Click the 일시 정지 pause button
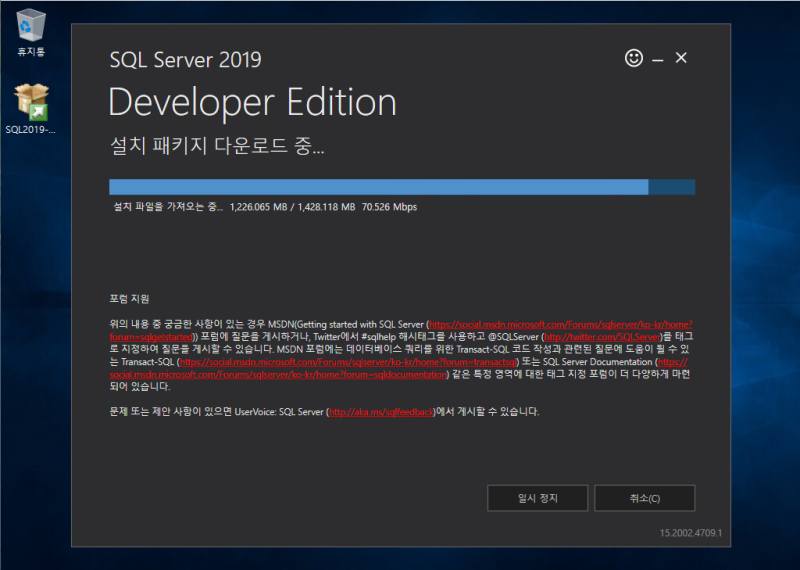 tap(537, 498)
